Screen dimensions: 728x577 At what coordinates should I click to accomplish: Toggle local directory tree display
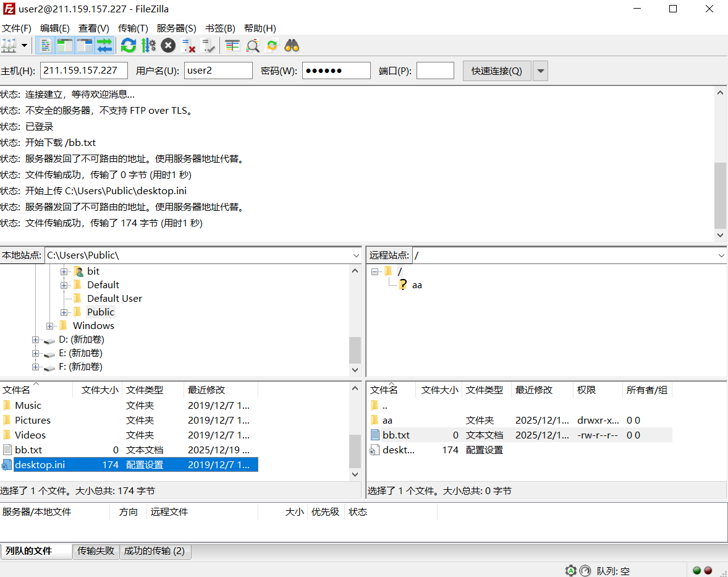click(65, 45)
